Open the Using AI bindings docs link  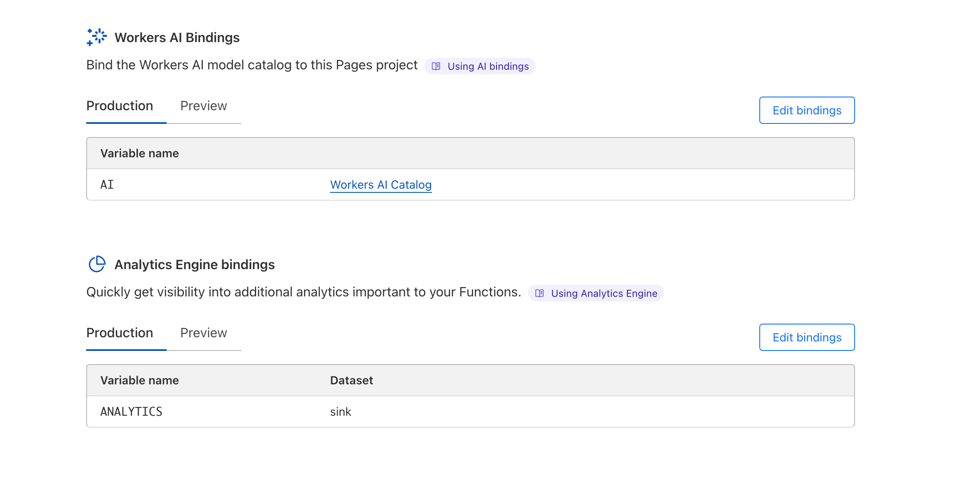click(x=488, y=66)
